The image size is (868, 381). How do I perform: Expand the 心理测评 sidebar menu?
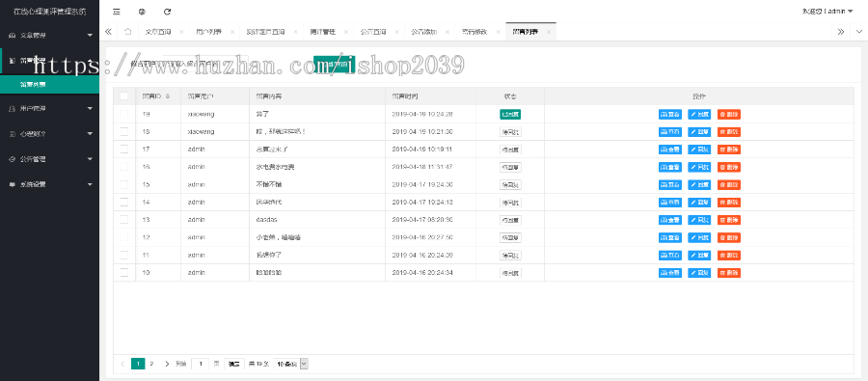pyautogui.click(x=50, y=133)
